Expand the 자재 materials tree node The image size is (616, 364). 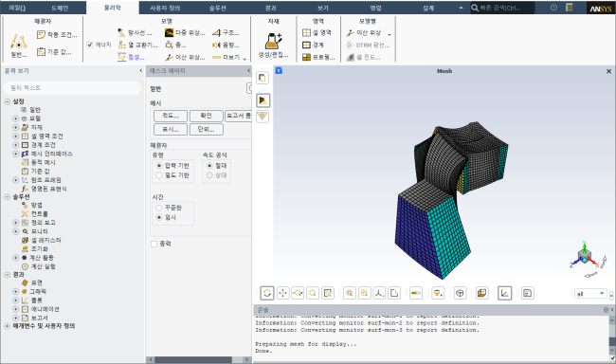pos(16,127)
